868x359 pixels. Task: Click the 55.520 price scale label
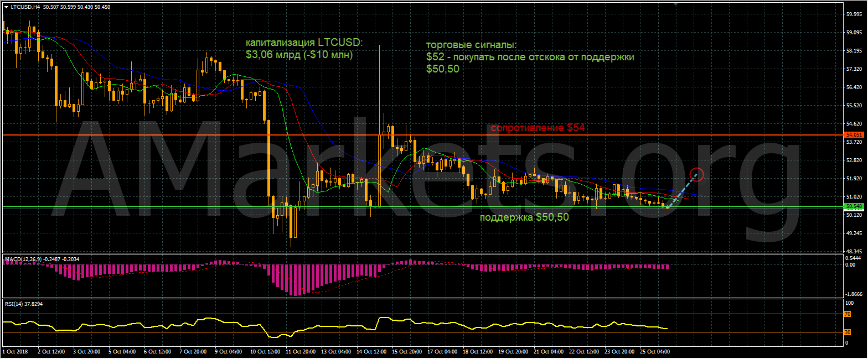point(853,105)
